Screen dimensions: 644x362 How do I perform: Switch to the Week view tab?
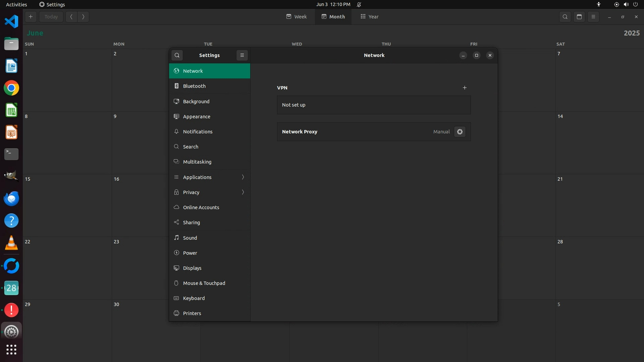297,17
